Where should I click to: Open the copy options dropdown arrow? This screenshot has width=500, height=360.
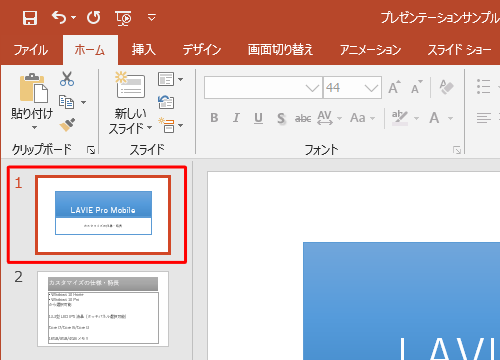tap(83, 102)
